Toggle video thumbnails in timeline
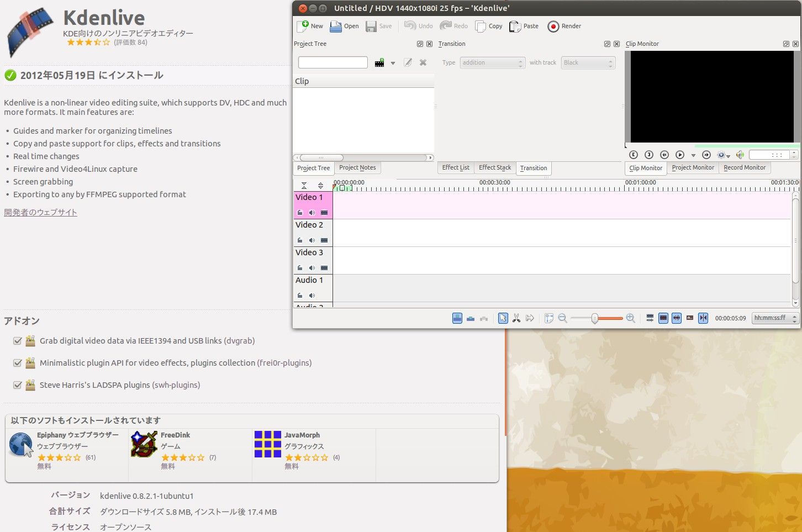The height and width of the screenshot is (532, 802). (663, 318)
